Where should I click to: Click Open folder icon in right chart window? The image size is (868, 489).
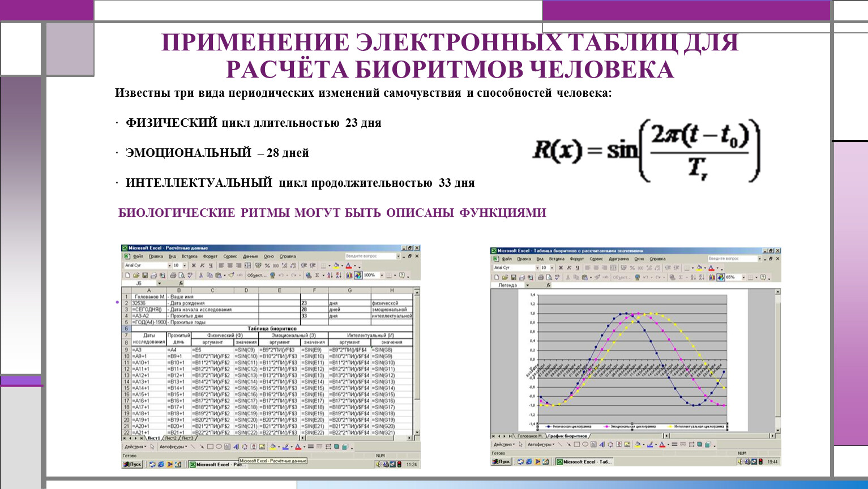click(505, 277)
